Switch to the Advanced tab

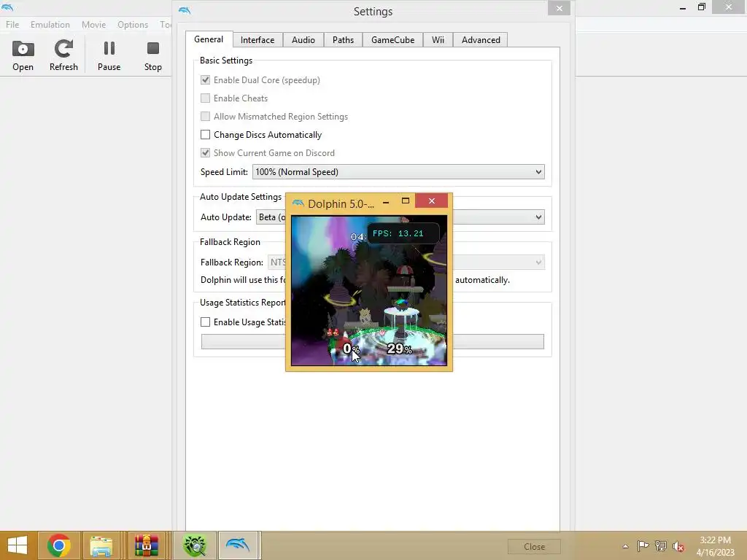pos(481,40)
